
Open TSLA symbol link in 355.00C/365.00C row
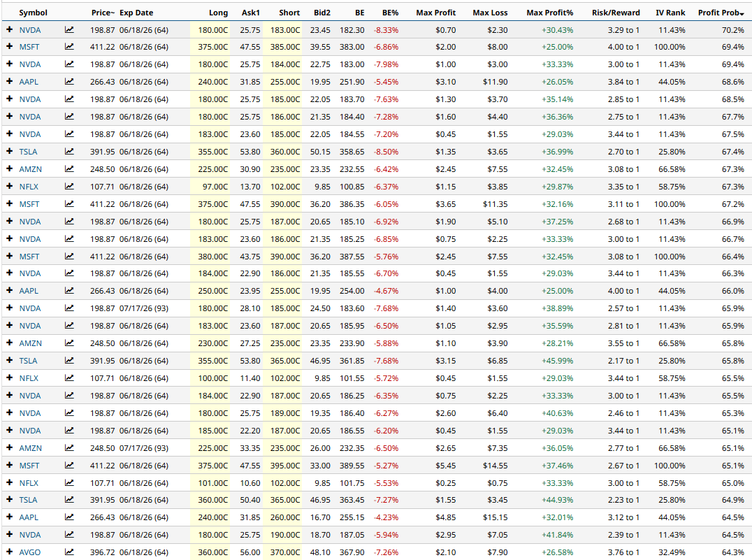coord(29,361)
